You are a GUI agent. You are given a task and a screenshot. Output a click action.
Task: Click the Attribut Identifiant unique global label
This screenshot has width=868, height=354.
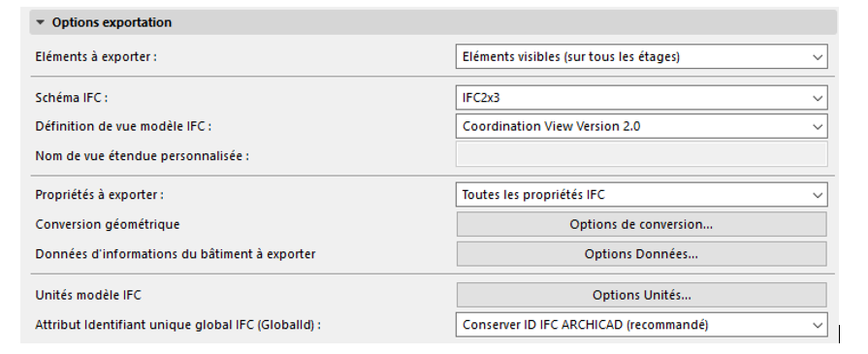coord(178,325)
